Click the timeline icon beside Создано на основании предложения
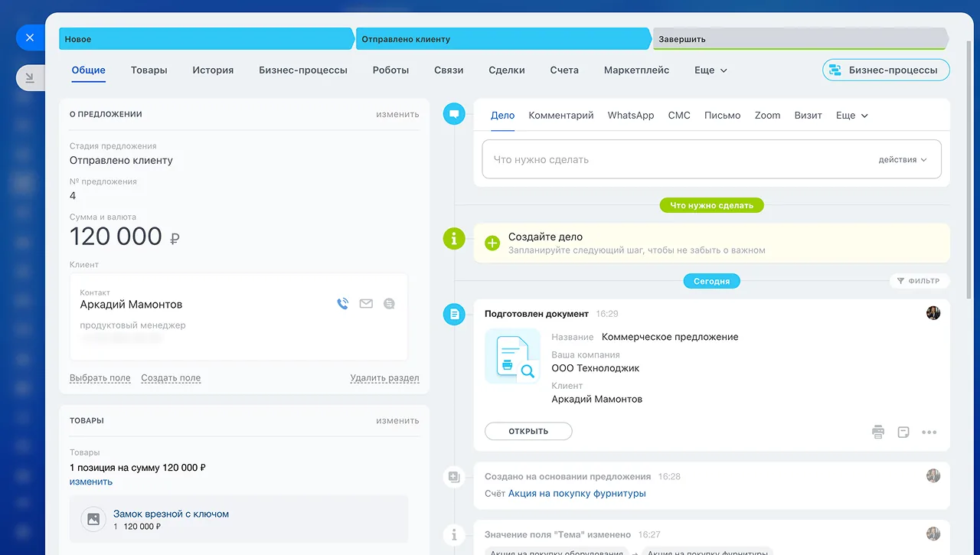The width and height of the screenshot is (980, 555). click(x=455, y=477)
